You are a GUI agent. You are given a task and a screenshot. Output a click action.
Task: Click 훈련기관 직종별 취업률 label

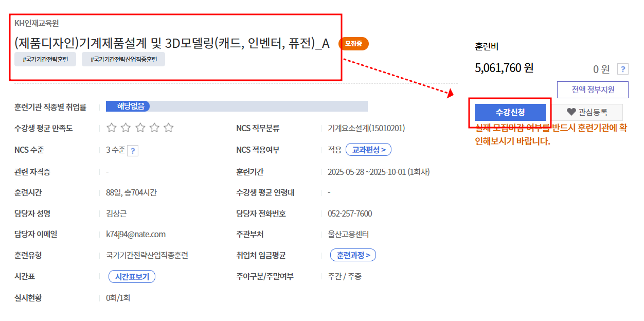point(50,107)
